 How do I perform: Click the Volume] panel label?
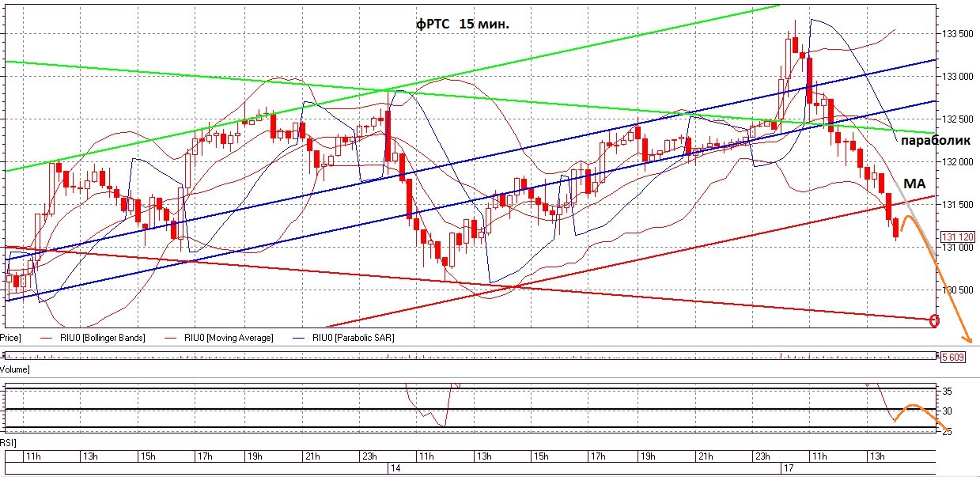point(15,369)
